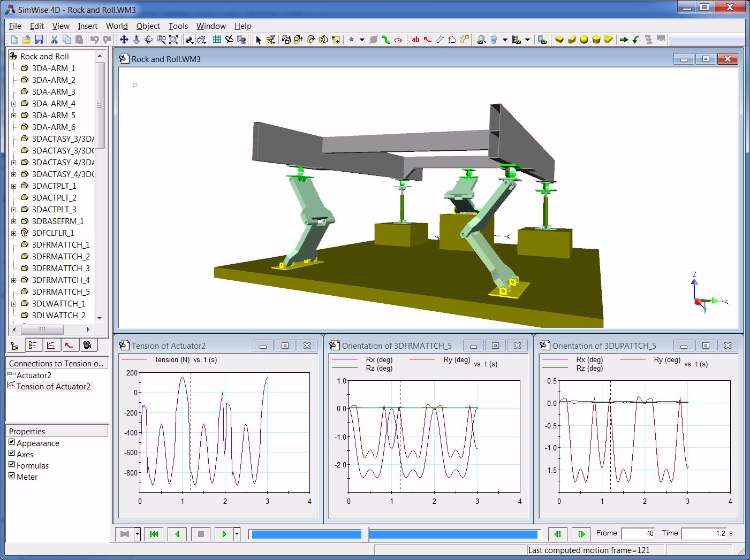Open the text annotation 'ab' tool

[x=416, y=39]
